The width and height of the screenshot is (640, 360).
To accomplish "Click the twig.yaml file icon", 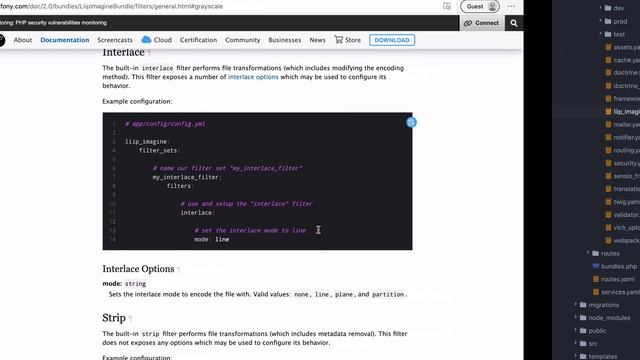I will (608, 202).
